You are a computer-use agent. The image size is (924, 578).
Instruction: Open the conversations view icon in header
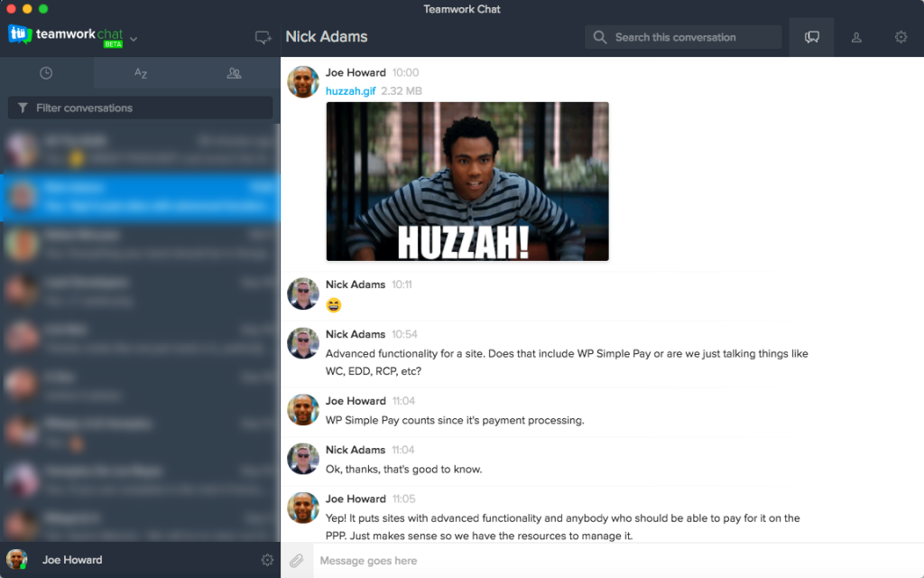(x=812, y=37)
